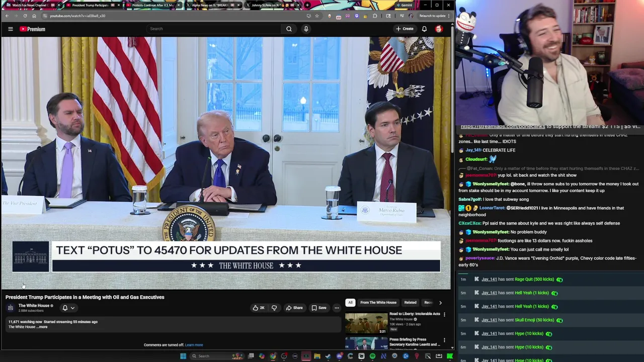The height and width of the screenshot is (362, 644).
Task: Open the Windows Start button
Action: [183, 356]
